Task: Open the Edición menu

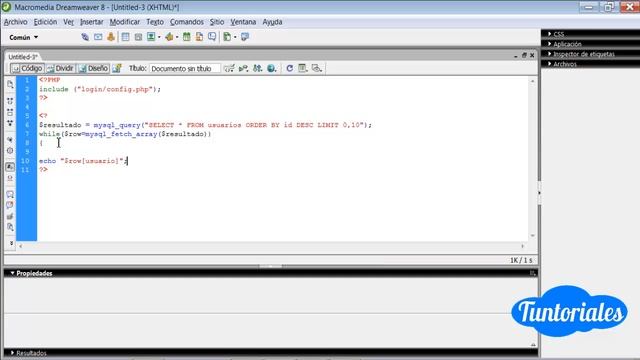Action: click(x=45, y=22)
